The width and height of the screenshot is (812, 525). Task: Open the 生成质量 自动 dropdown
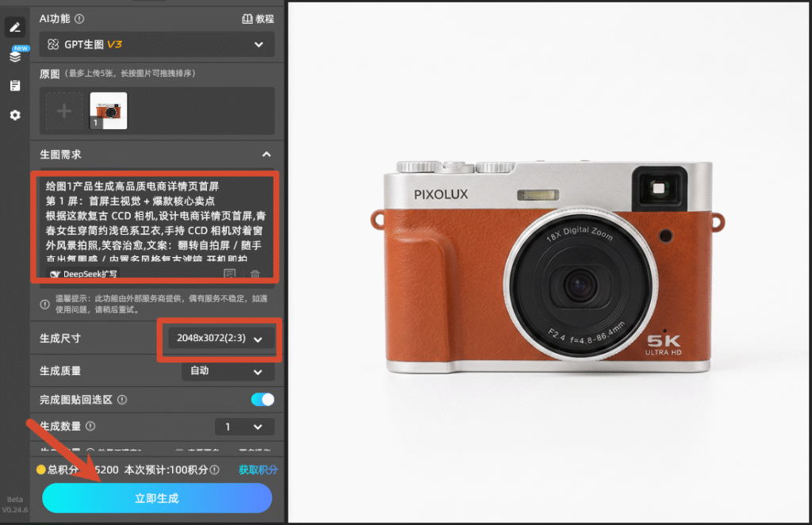coord(228,371)
